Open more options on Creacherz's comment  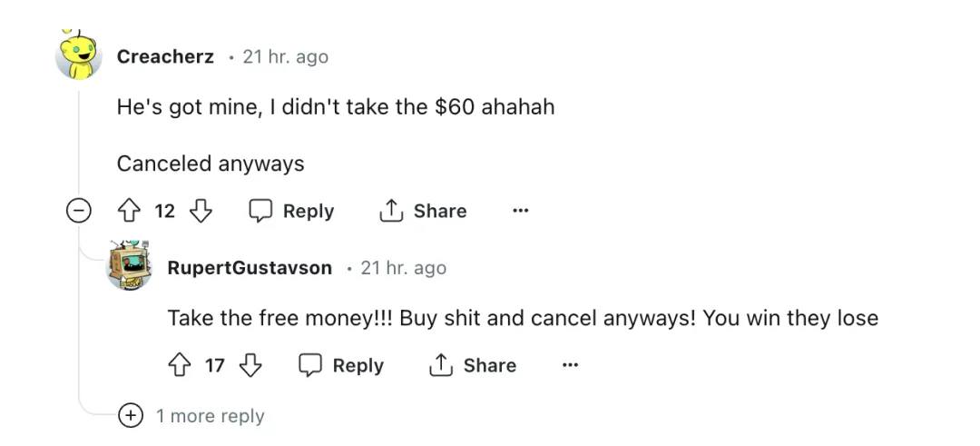[520, 212]
